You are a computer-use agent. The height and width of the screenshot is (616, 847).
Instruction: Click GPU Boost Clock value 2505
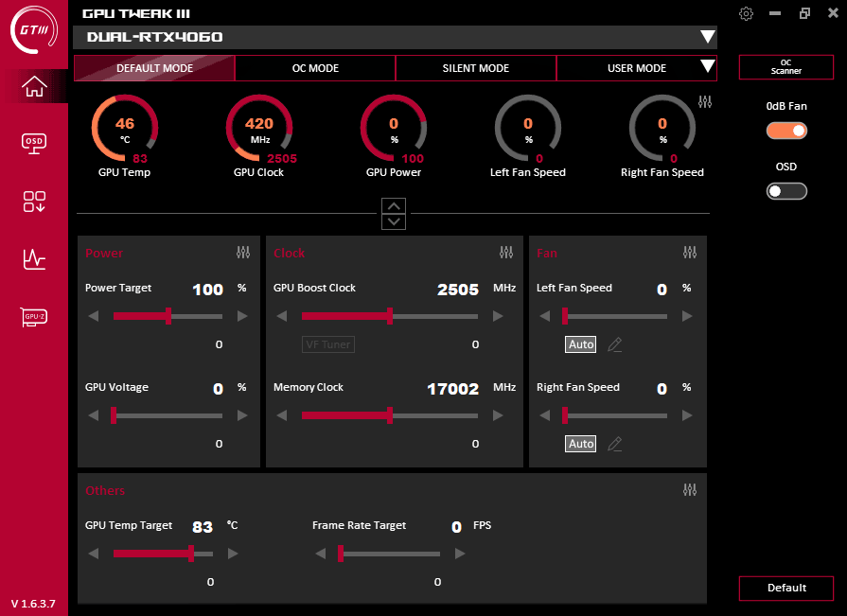click(458, 290)
